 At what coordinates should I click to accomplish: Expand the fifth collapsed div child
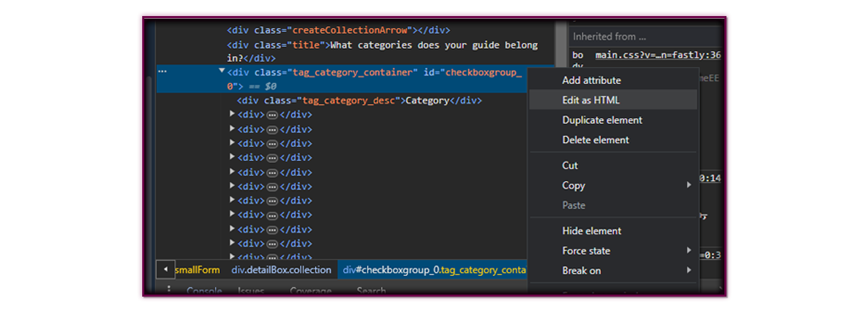pos(232,172)
